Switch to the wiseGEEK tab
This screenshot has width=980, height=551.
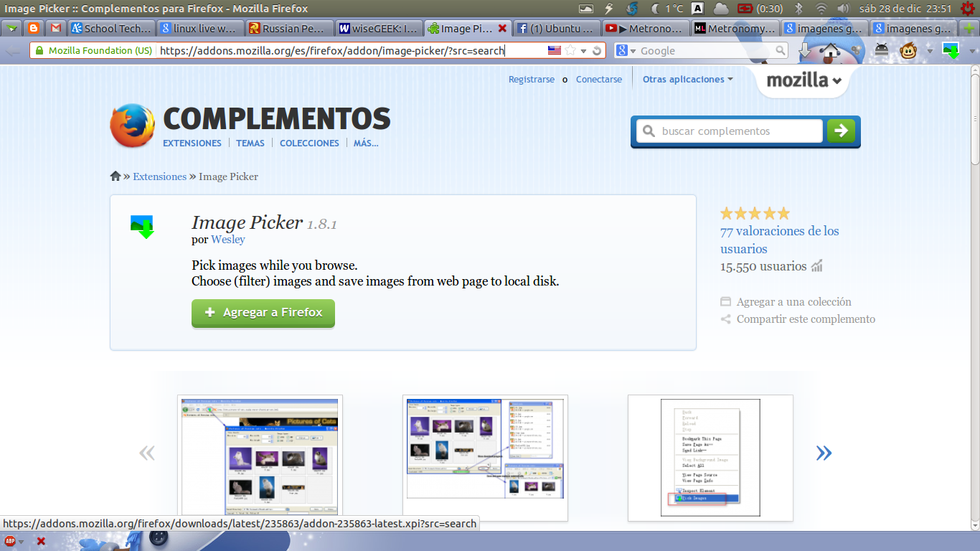click(378, 29)
